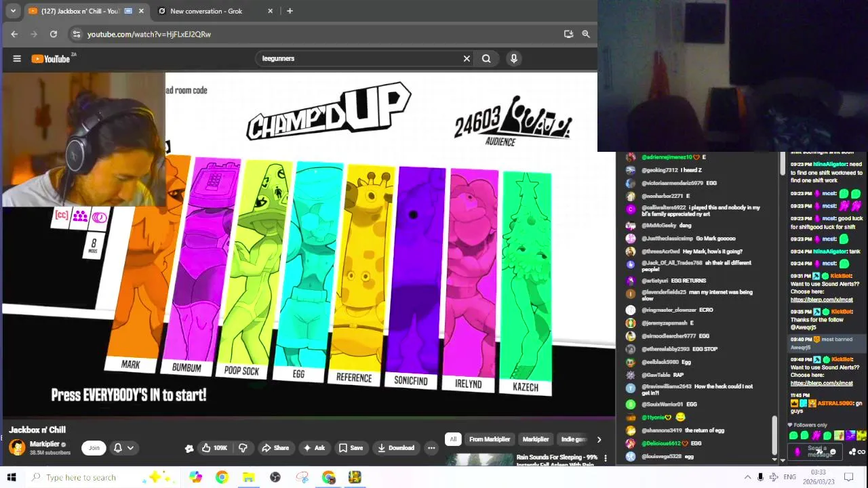Select the Markiplier filter chip
The width and height of the screenshot is (868, 488).
536,439
